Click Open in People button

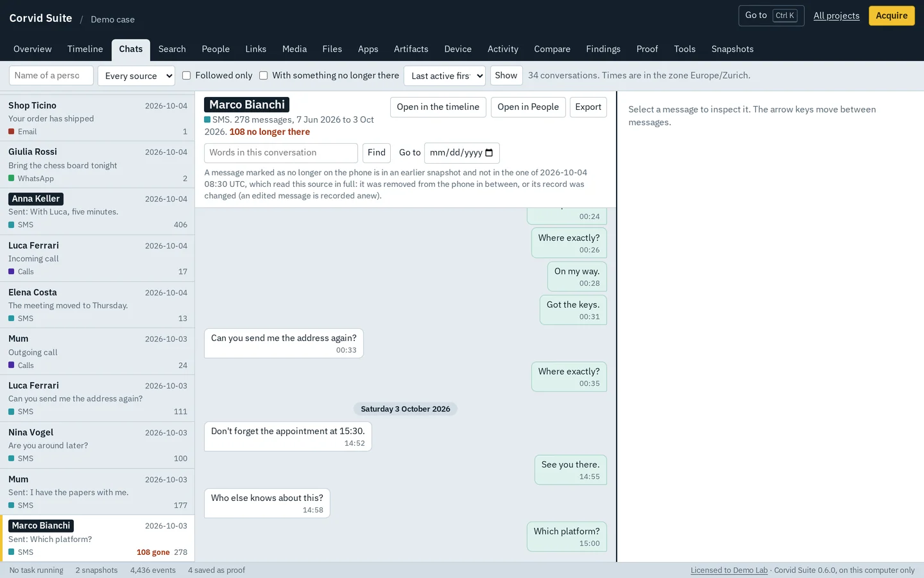coord(528,107)
